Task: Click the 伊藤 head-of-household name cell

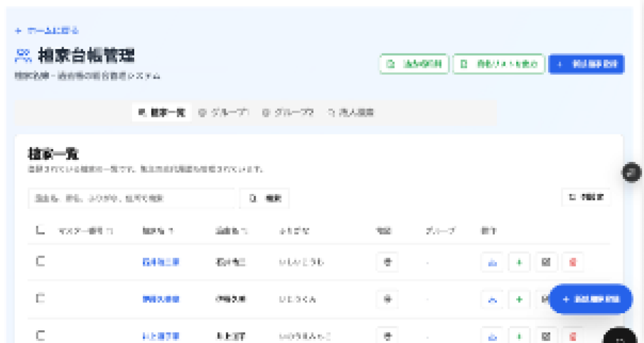Action: point(231,299)
